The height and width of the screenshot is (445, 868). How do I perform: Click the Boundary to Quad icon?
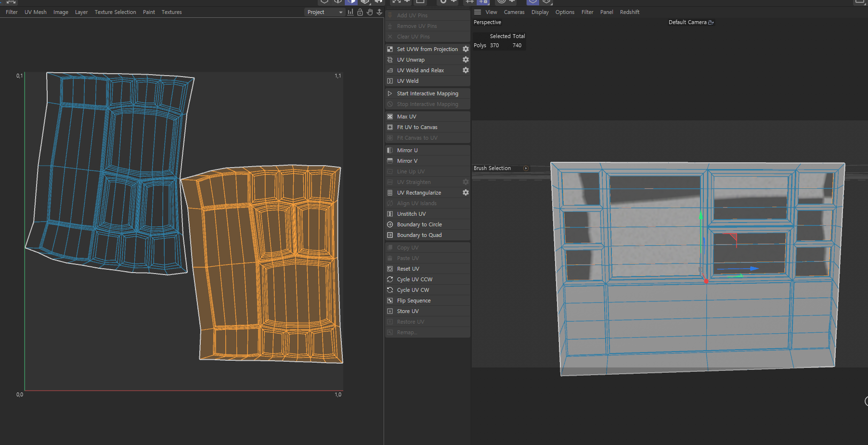click(x=390, y=235)
